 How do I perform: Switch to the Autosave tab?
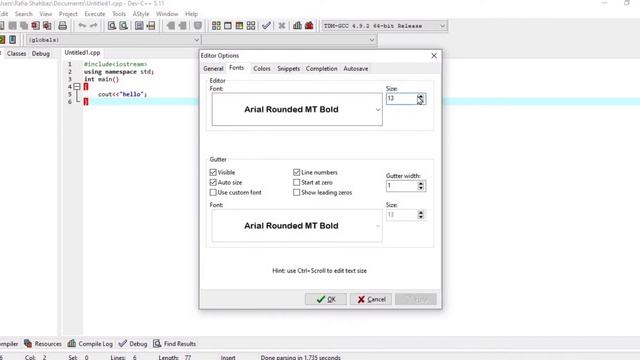click(356, 69)
